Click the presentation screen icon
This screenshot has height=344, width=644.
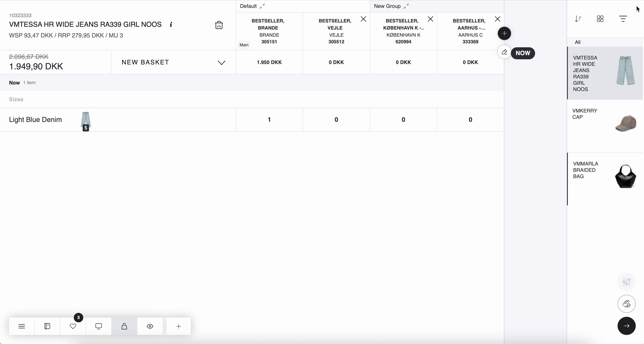tap(98, 326)
